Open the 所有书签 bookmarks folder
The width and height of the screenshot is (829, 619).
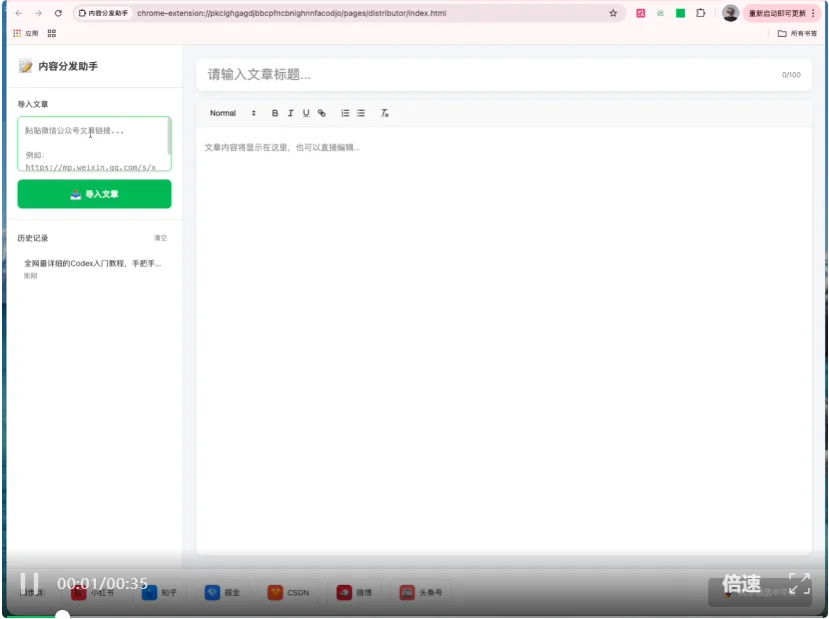click(x=797, y=33)
